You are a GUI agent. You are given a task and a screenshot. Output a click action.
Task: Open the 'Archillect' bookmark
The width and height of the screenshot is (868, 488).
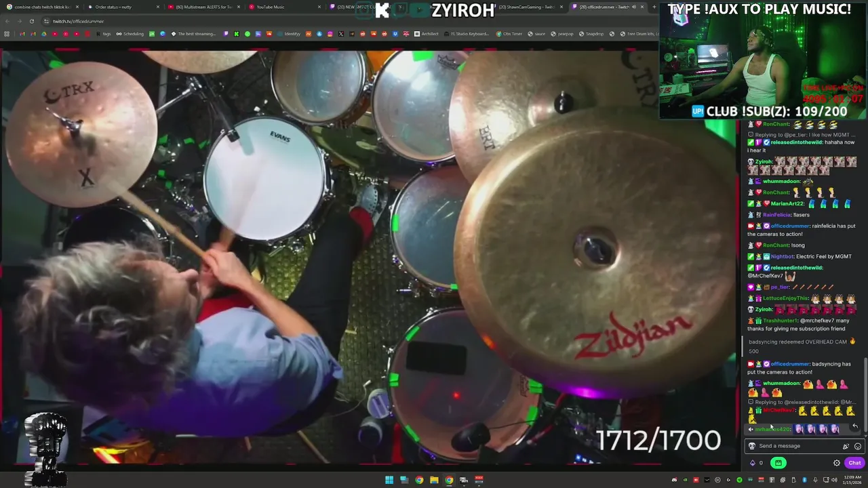427,34
